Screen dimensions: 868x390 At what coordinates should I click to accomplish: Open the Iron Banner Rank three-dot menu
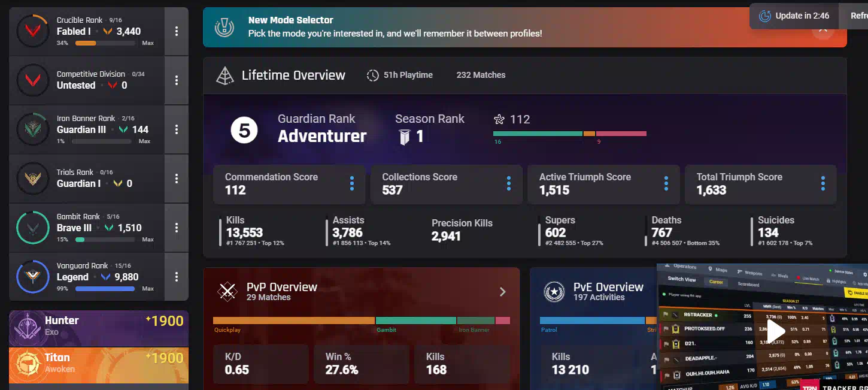(177, 129)
